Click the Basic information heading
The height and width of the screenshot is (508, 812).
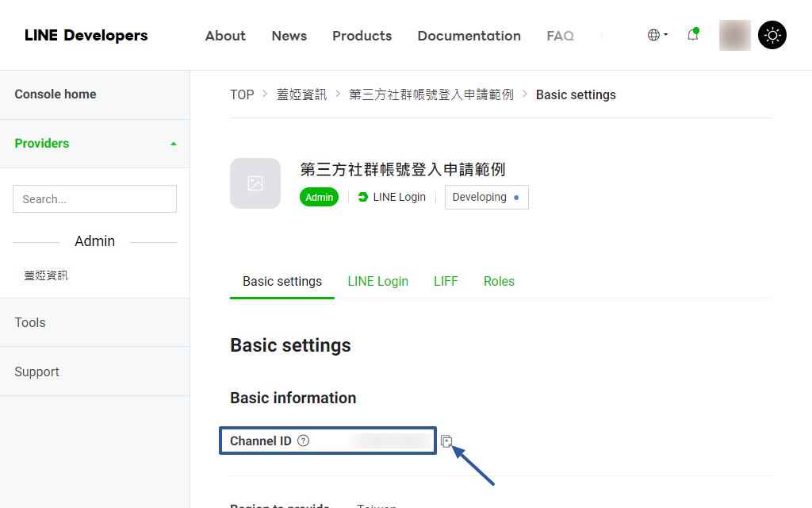tap(293, 398)
